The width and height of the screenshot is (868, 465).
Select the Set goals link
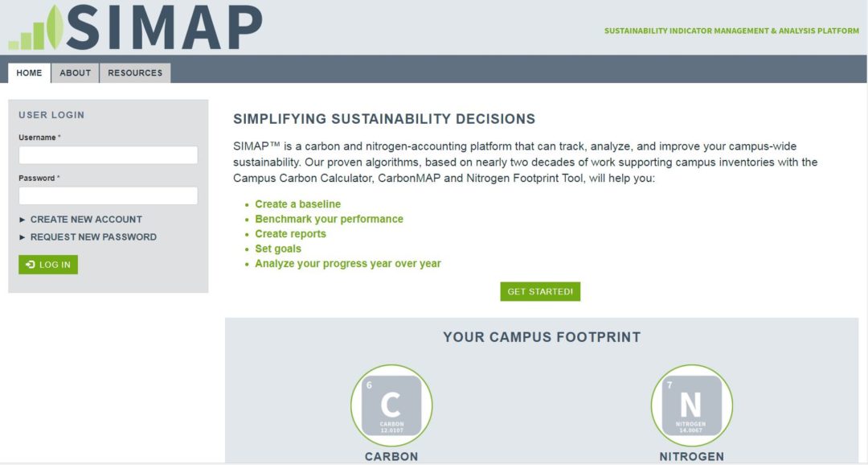point(278,249)
